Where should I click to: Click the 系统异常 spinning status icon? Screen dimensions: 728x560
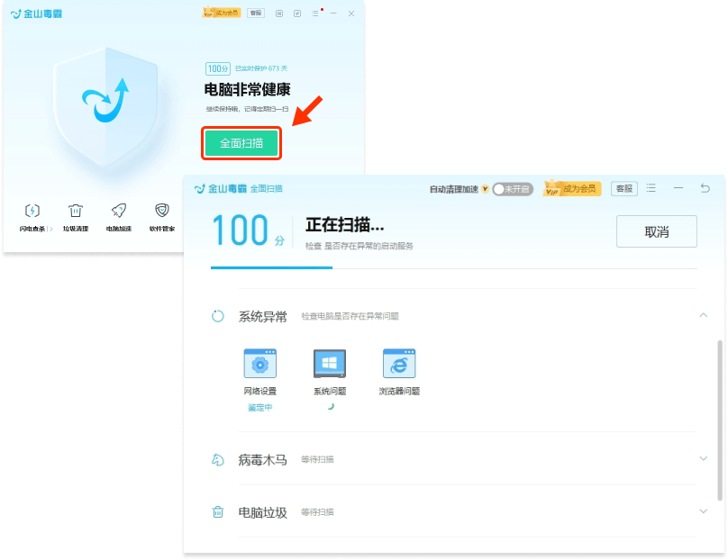point(218,316)
